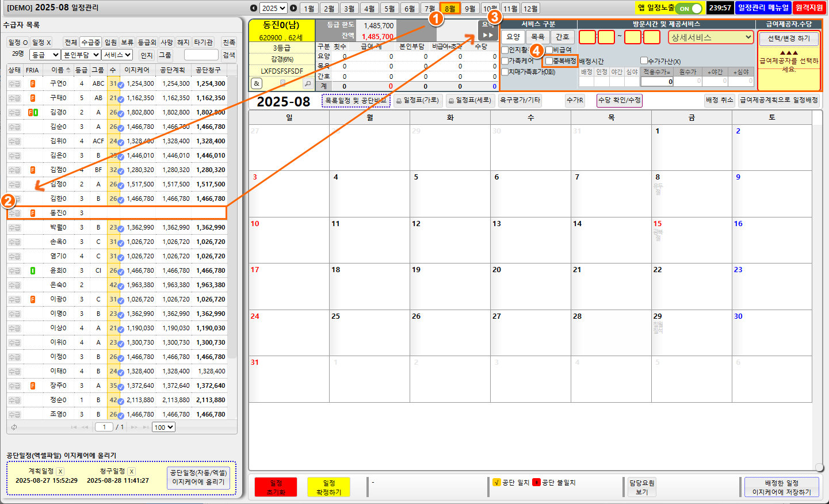Sort recipient list by 이름 column arrow
Viewport: 829px width, 504px height.
[x=68, y=70]
